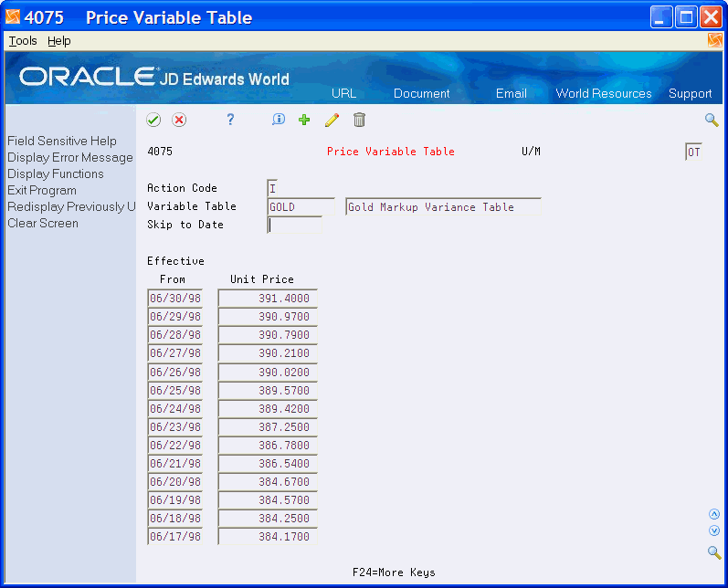Click the unit price 386.5400 field
This screenshot has width=728, height=588.
click(268, 463)
